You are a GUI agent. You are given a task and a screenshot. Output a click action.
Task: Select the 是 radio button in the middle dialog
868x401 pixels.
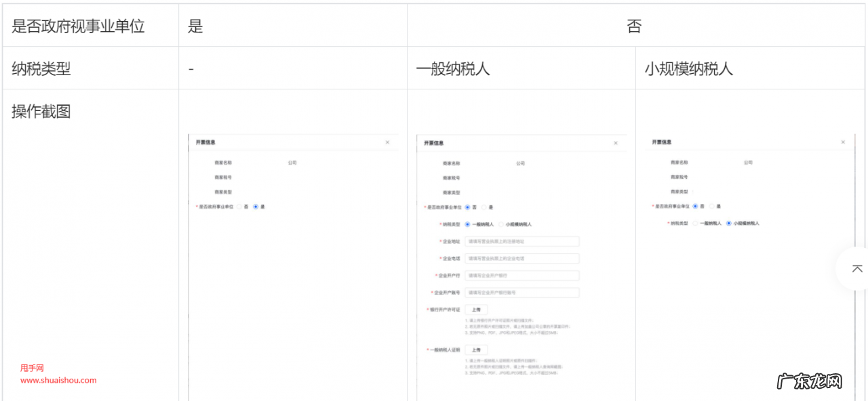[484, 207]
